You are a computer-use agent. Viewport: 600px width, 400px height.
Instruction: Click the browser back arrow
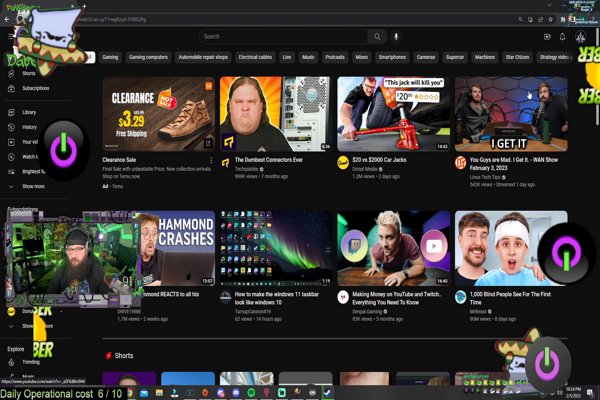click(x=7, y=19)
